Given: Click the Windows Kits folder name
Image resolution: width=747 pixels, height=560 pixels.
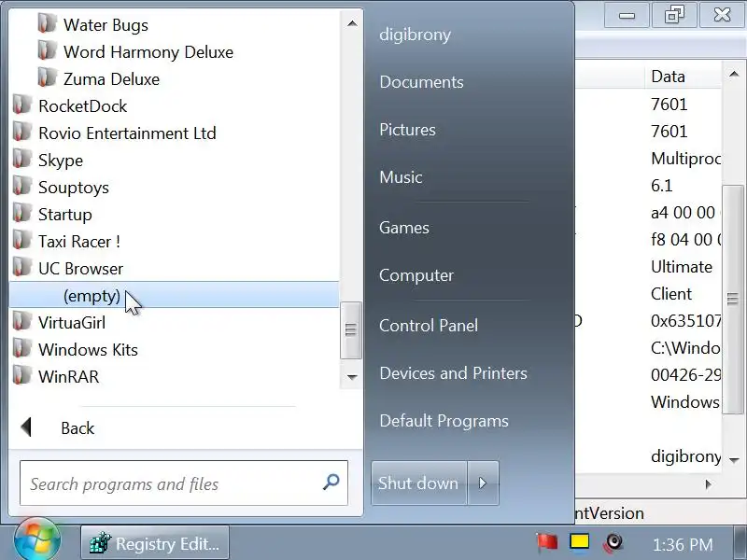Looking at the screenshot, I should point(88,350).
